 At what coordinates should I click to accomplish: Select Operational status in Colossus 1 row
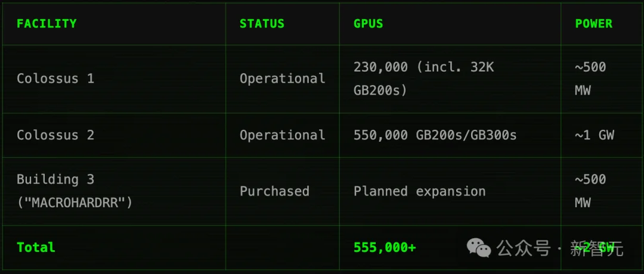[x=282, y=79]
